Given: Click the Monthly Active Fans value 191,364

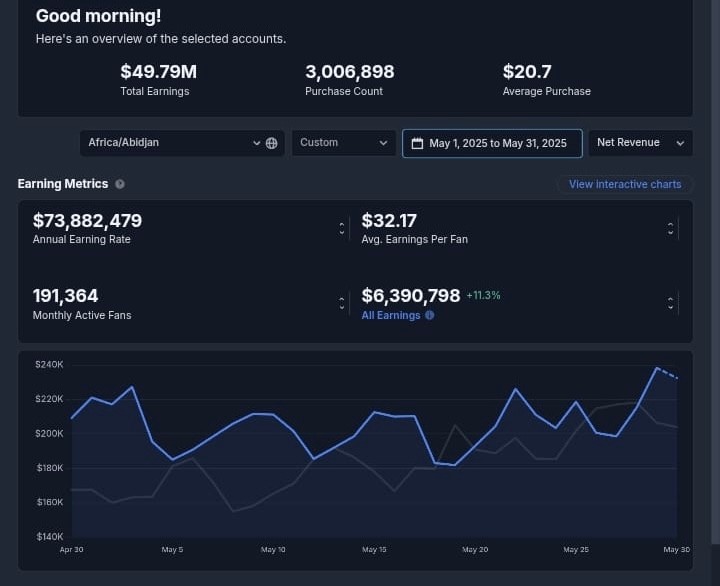Looking at the screenshot, I should pyautogui.click(x=66, y=296).
